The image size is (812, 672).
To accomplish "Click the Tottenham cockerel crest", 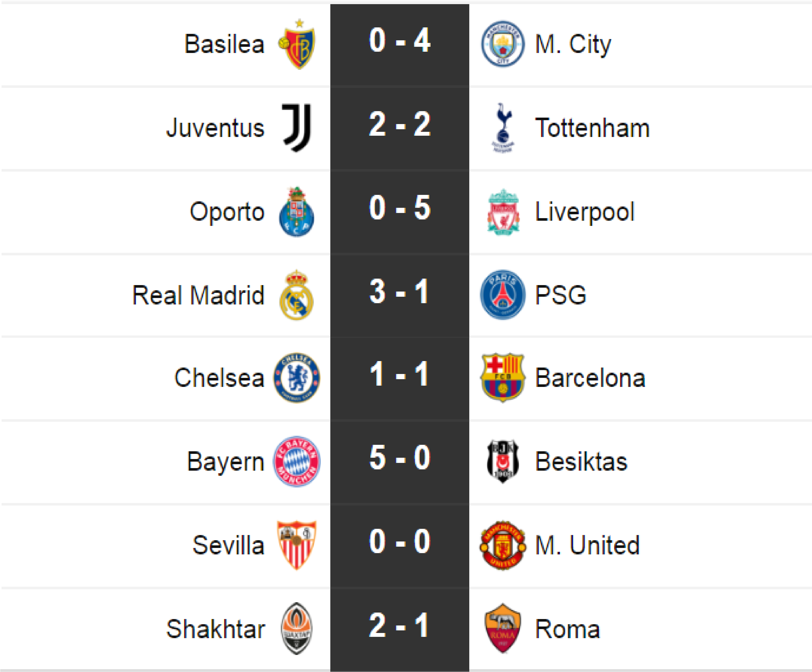I will (503, 128).
